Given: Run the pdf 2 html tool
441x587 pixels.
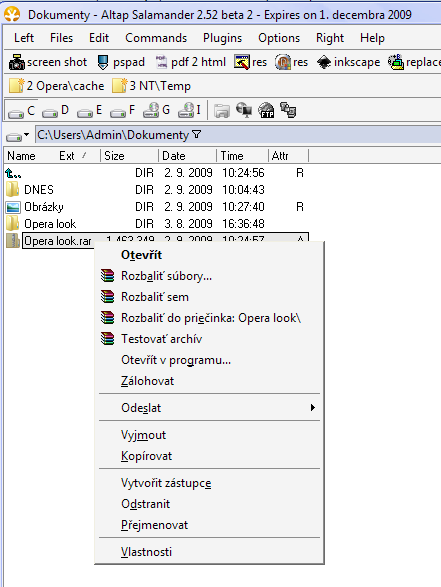Looking at the screenshot, I should pos(190,62).
